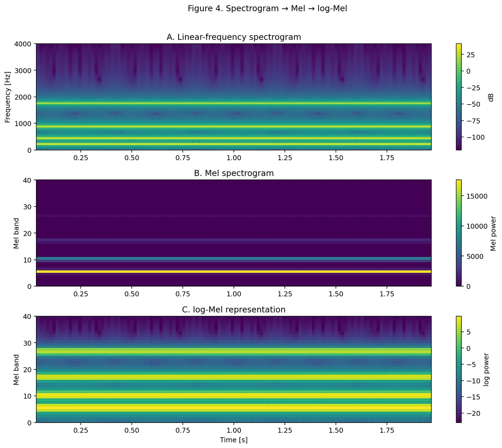Click the 'Frequency [Hz]' axis label

[x=8, y=97]
